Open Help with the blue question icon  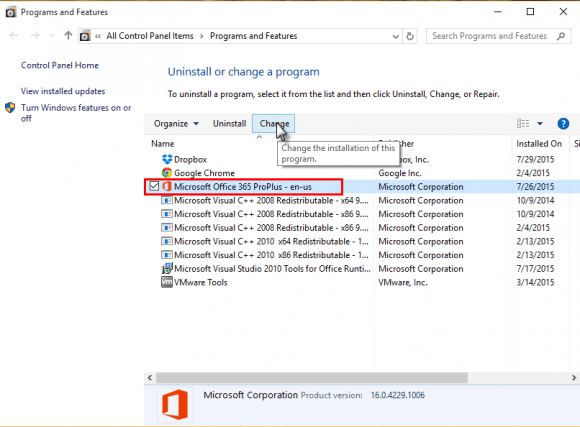pyautogui.click(x=563, y=124)
